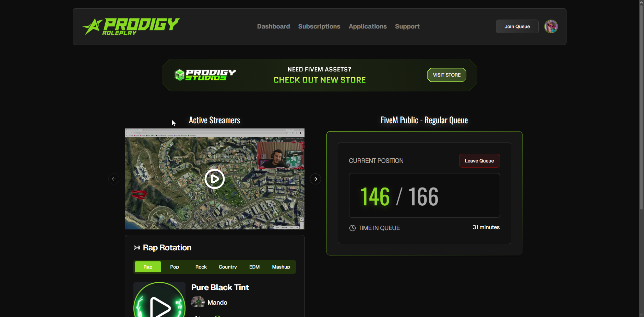Click the Rap Rotation broadcast icon
This screenshot has height=317, width=644.
point(137,248)
